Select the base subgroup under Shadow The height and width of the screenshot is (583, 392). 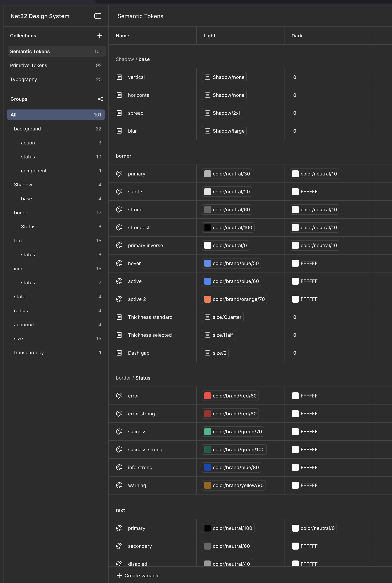56,199
